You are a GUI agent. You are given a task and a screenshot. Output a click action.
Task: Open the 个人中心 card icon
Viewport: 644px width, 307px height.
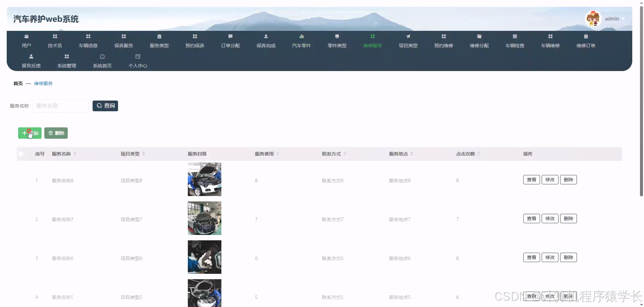[x=138, y=56]
